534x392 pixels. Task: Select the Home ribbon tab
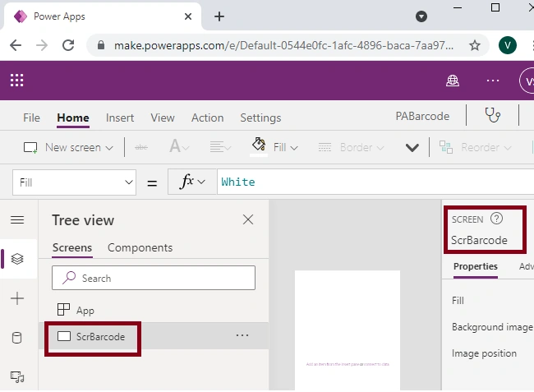coord(73,118)
